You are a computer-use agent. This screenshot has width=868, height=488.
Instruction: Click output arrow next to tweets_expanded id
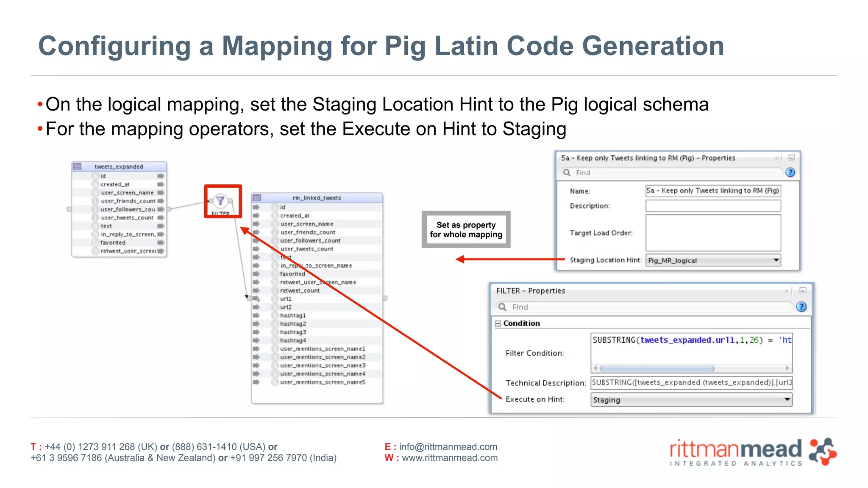click(160, 176)
